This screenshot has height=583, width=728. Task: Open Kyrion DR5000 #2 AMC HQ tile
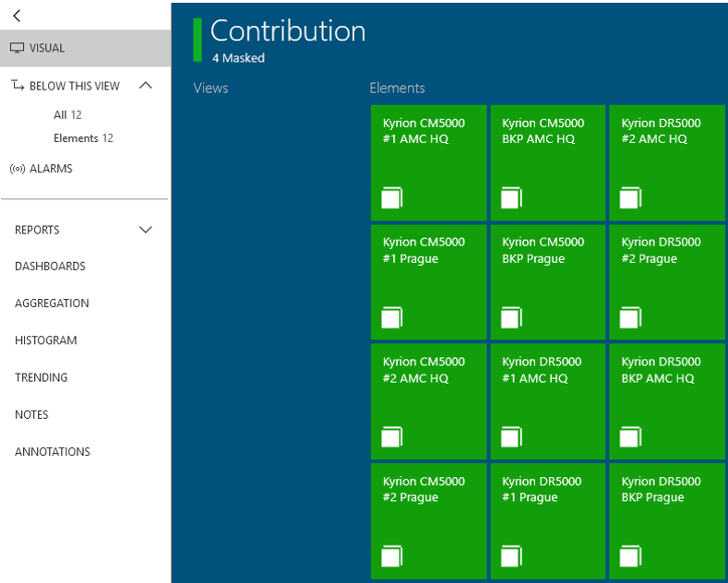point(667,163)
